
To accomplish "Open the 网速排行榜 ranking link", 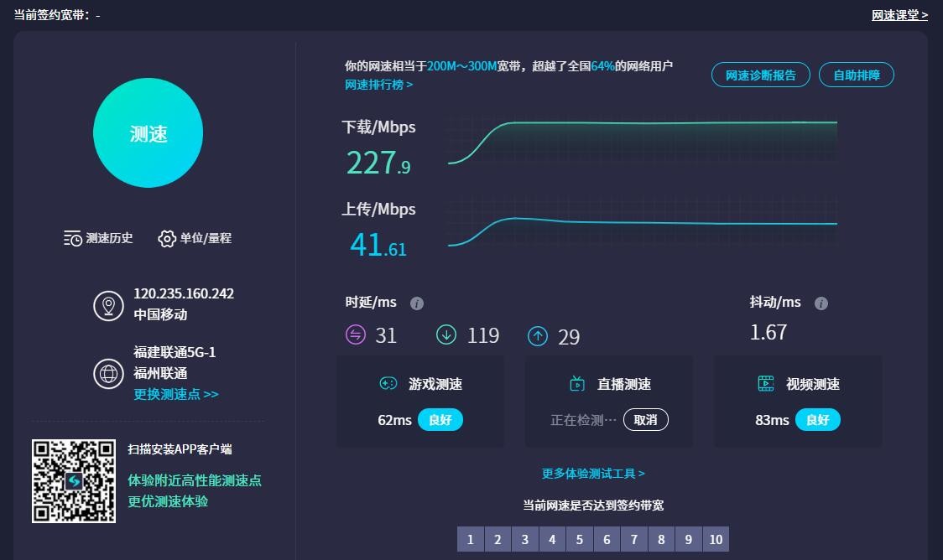I will coord(379,85).
